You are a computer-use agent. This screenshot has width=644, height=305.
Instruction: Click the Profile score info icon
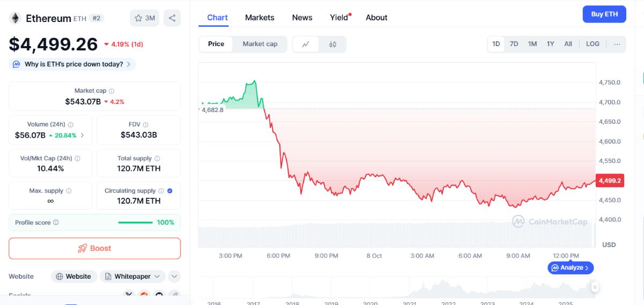coord(56,222)
